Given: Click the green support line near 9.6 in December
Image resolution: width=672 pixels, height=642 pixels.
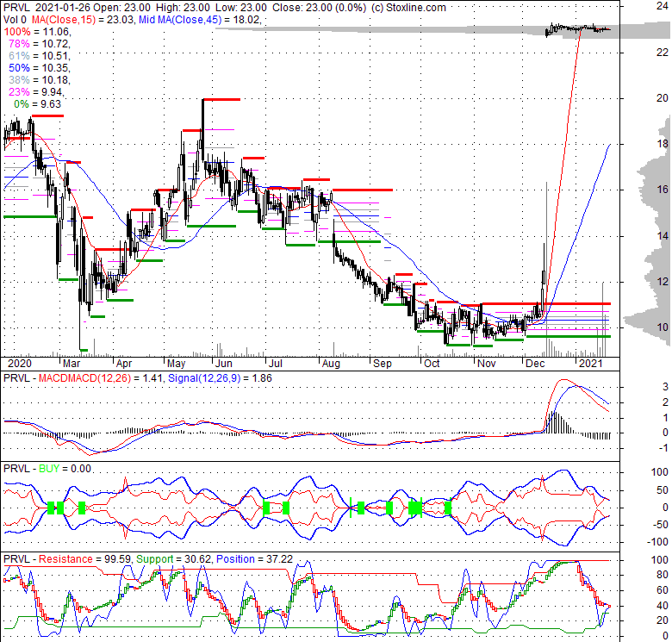Looking at the screenshot, I should click(569, 336).
